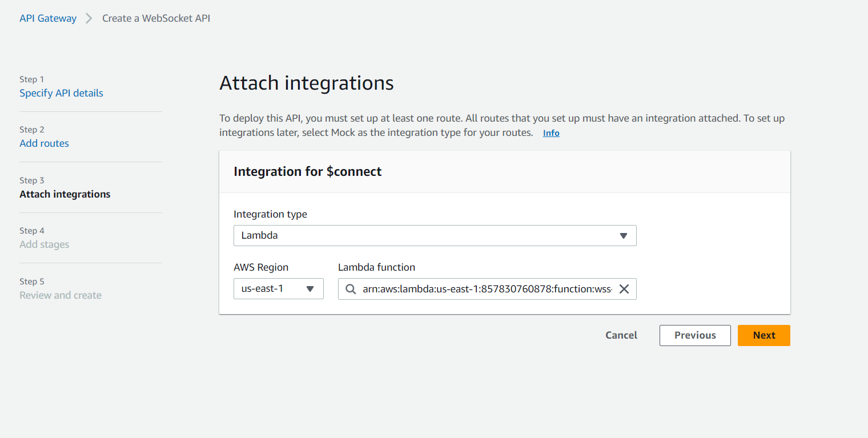
Task: Clear the Lambda function field with the X icon
Action: tap(624, 289)
